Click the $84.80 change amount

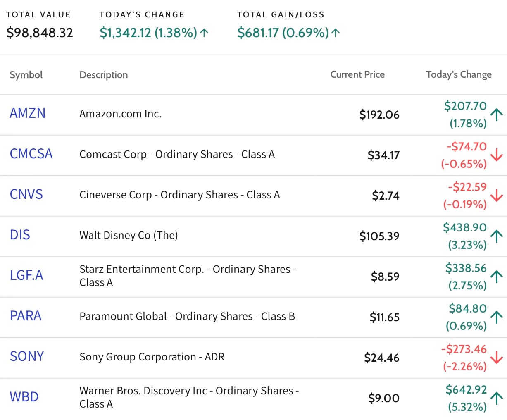[x=468, y=308]
